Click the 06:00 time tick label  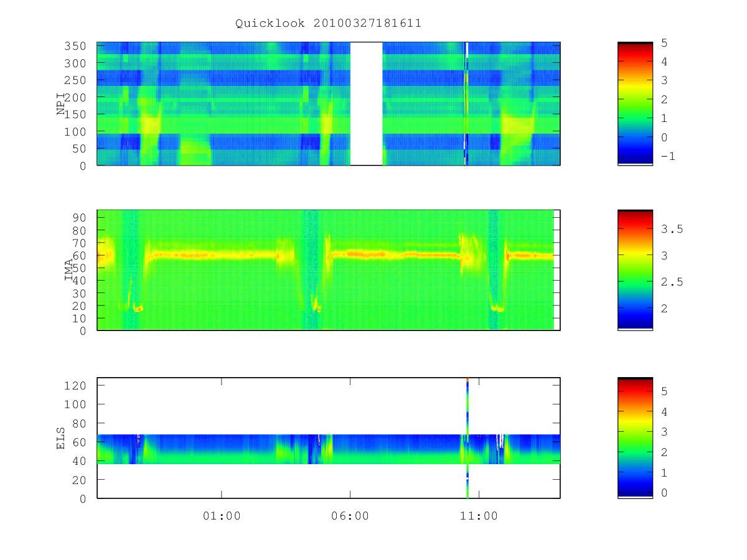(x=350, y=516)
